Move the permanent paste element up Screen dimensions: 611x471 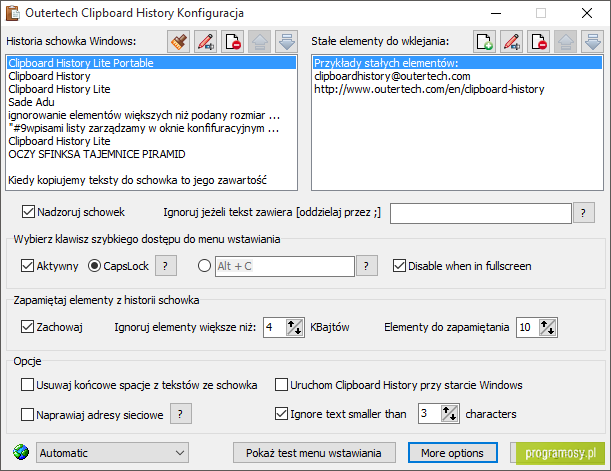(565, 41)
